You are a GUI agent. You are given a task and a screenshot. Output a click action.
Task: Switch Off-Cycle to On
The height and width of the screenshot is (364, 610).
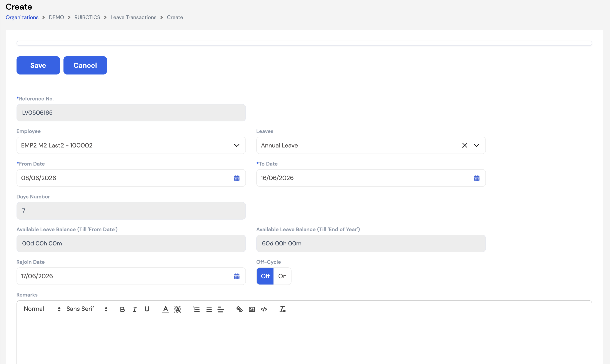tap(282, 276)
